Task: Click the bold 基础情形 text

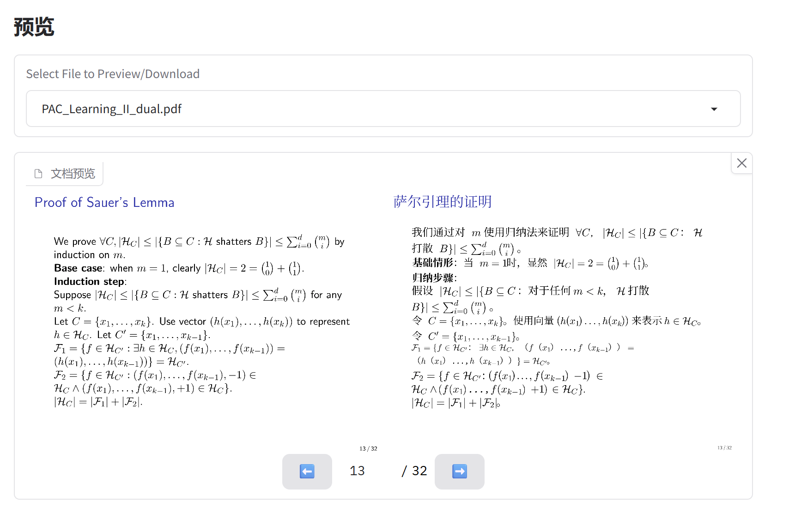Action: click(433, 263)
